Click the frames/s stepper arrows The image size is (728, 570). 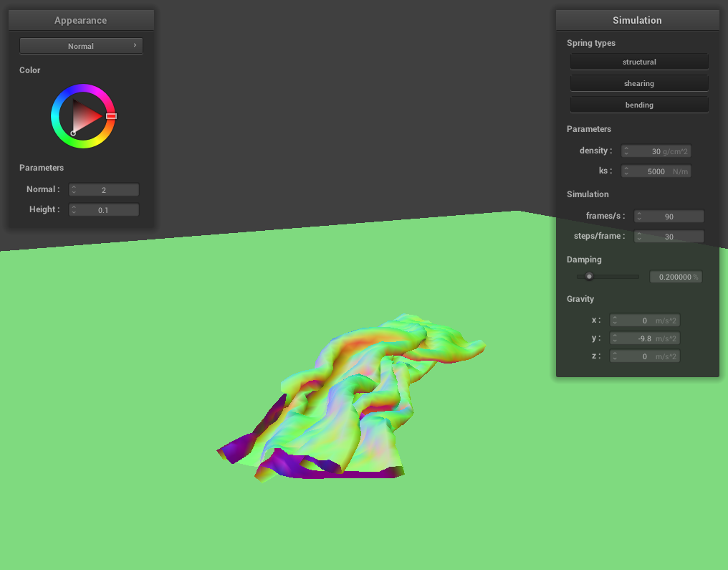(x=639, y=216)
